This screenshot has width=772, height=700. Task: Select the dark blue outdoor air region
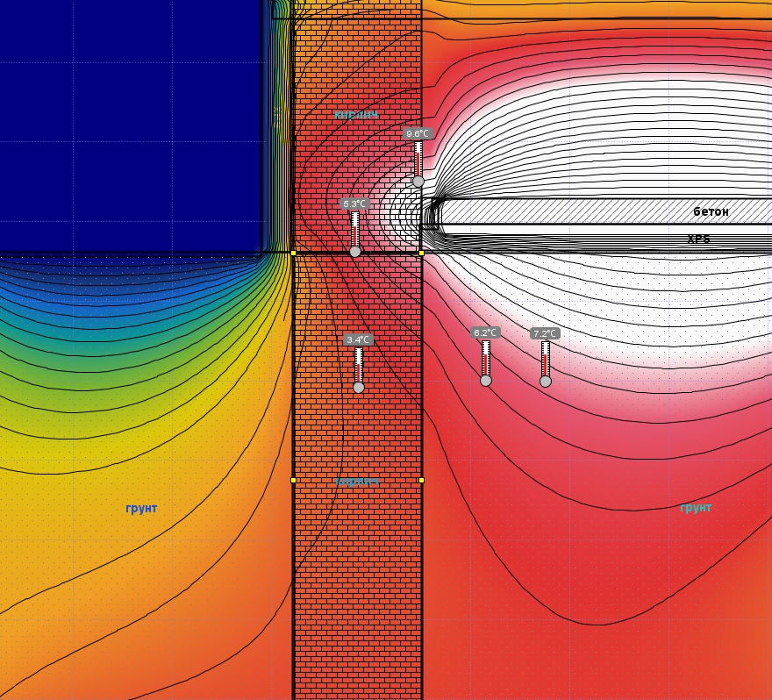point(131,125)
